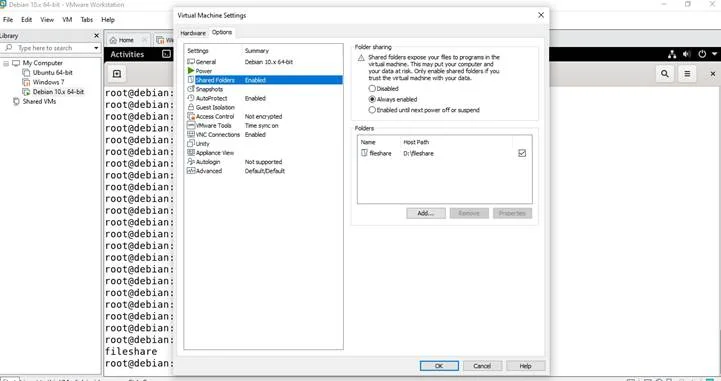
Task: Collapse the My Computer tree node
Action: [6, 63]
